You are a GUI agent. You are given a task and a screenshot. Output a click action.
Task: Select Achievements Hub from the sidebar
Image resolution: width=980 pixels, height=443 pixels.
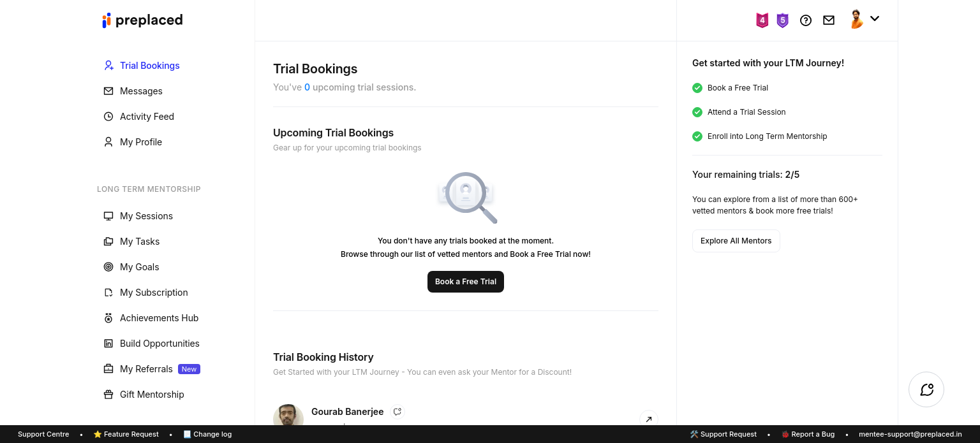[x=159, y=318]
